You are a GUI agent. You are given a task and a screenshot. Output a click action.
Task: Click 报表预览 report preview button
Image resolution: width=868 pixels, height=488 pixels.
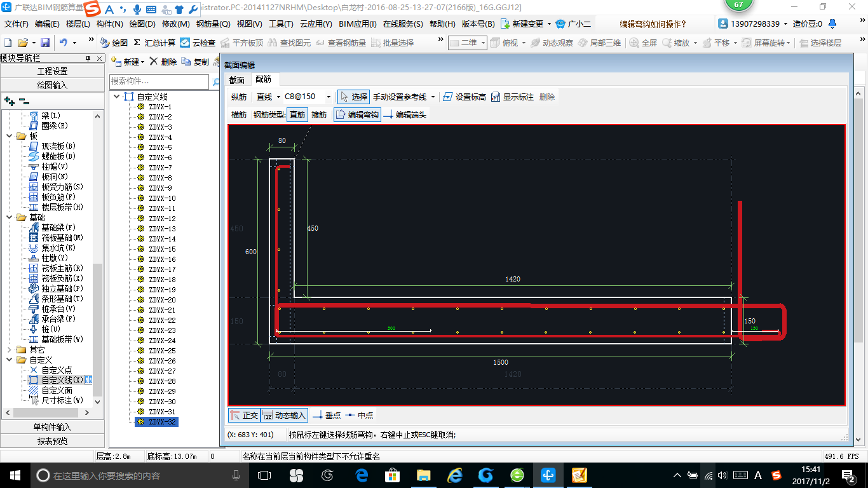(52, 441)
